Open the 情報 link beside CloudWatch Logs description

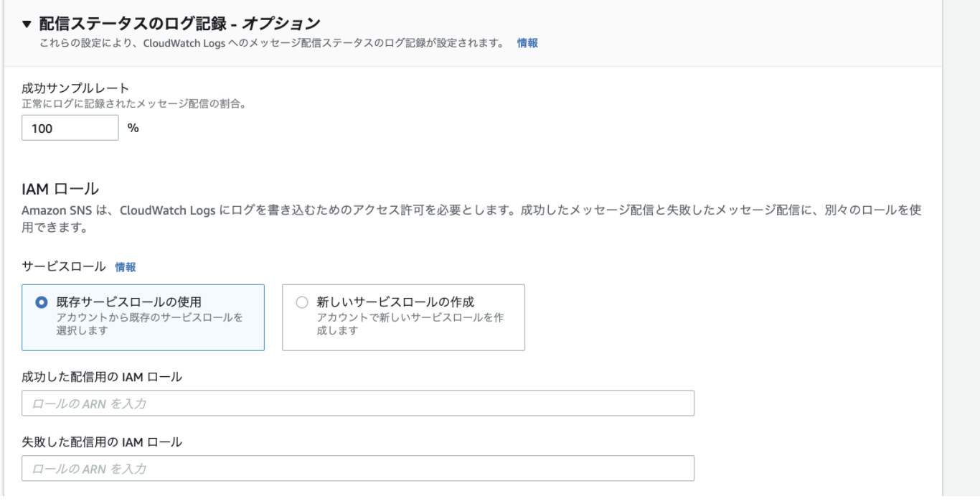pos(527,43)
